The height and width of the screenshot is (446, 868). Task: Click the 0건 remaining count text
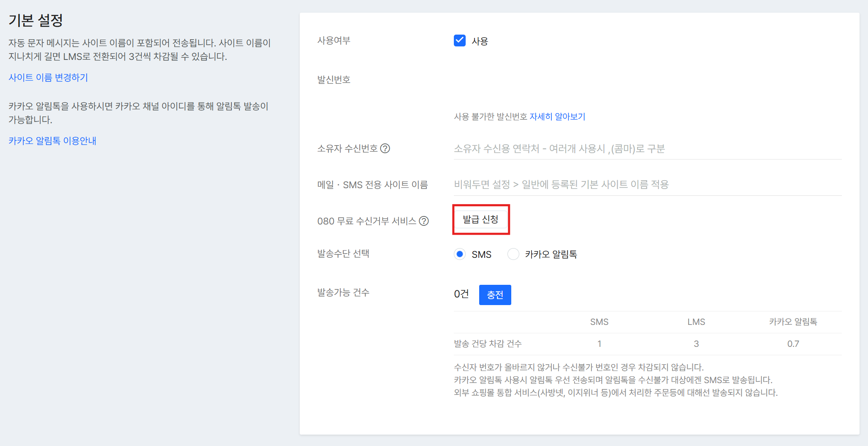(x=461, y=294)
